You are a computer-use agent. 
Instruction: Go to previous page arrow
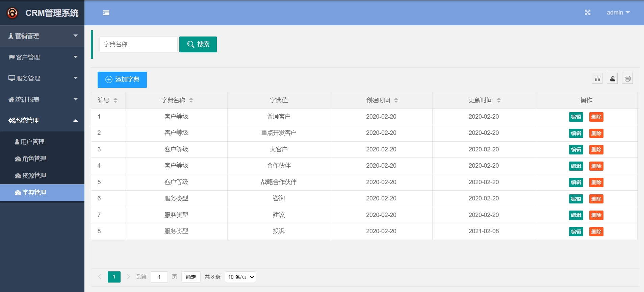(100, 277)
